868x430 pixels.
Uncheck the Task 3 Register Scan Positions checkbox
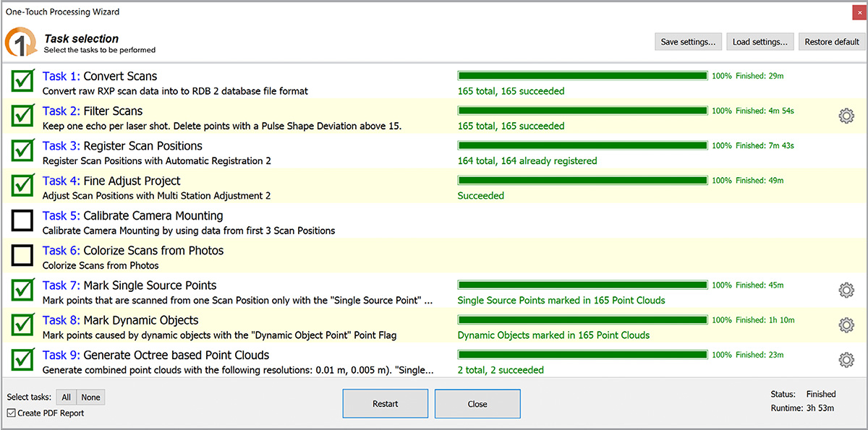23,151
